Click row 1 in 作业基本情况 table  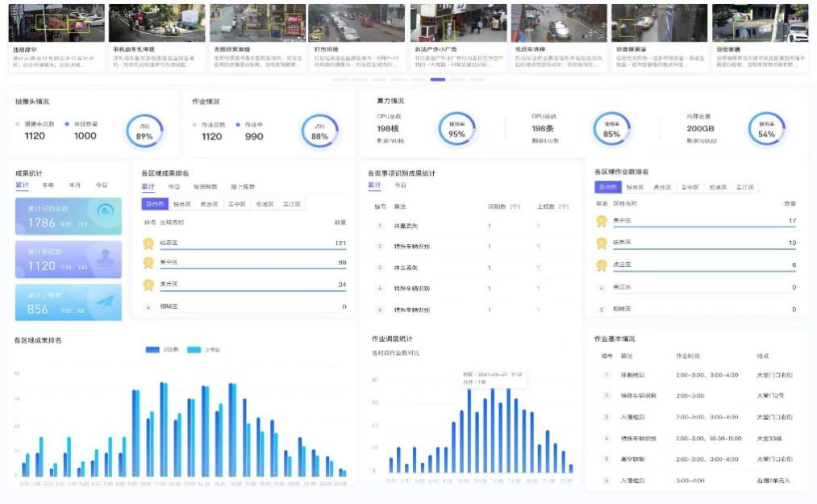tap(694, 375)
